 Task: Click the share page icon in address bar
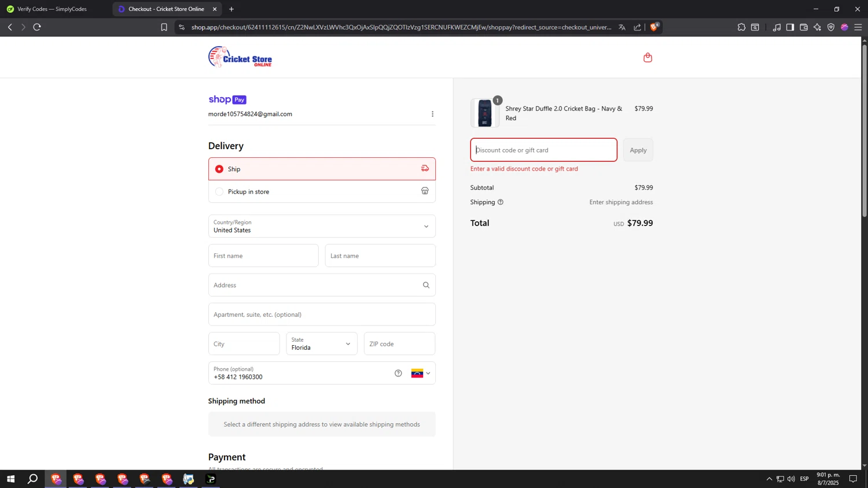point(637,27)
